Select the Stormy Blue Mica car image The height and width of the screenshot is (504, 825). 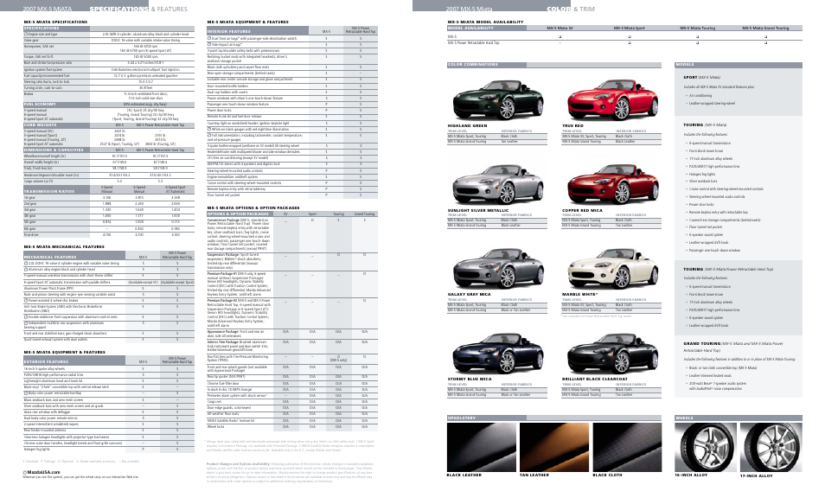click(498, 354)
